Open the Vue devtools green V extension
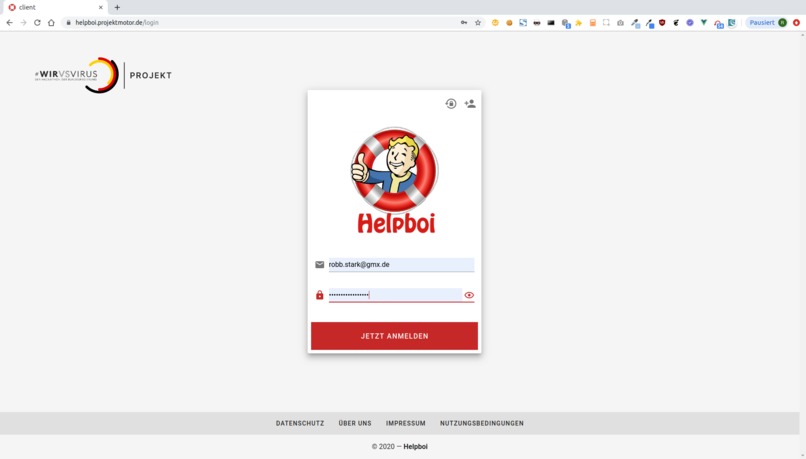This screenshot has height=459, width=806. click(x=704, y=23)
